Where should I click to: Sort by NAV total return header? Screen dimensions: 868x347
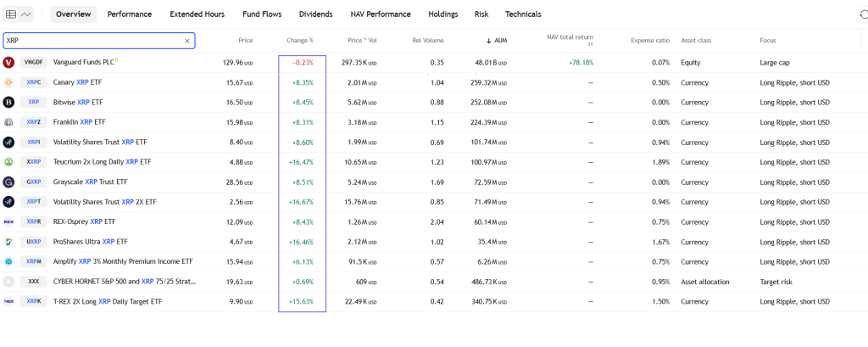570,38
